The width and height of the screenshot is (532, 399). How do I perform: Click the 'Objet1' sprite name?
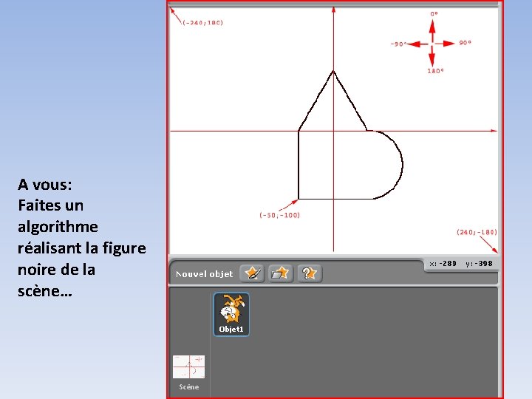(231, 329)
